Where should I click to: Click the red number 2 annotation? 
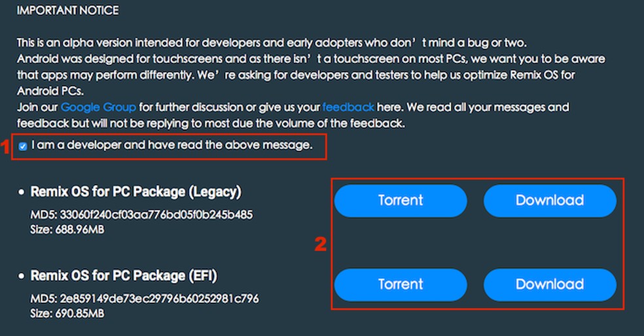(x=321, y=244)
